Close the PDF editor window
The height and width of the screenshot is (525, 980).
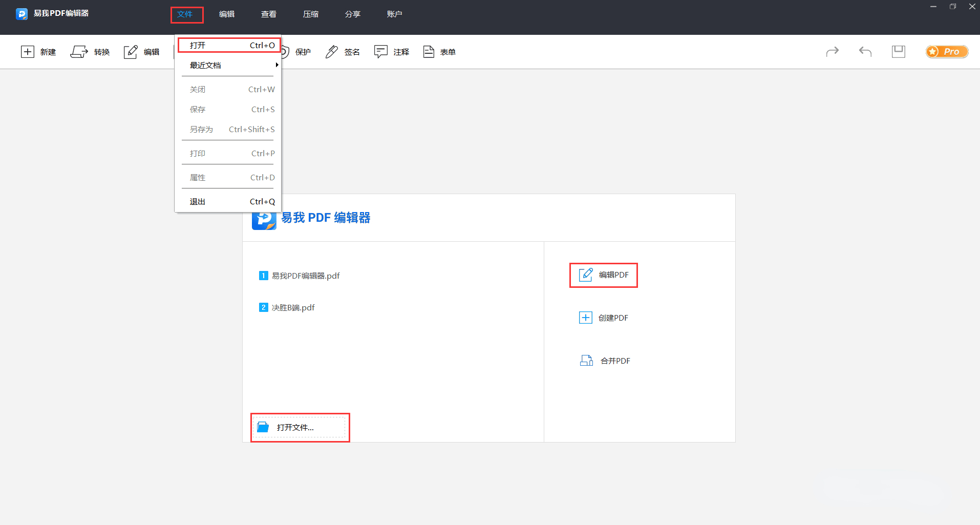tap(972, 7)
